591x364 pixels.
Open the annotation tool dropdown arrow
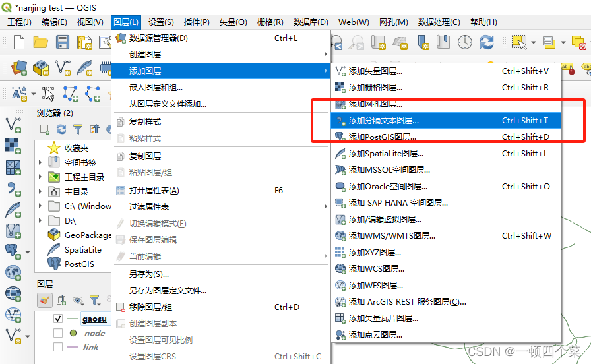(33, 94)
